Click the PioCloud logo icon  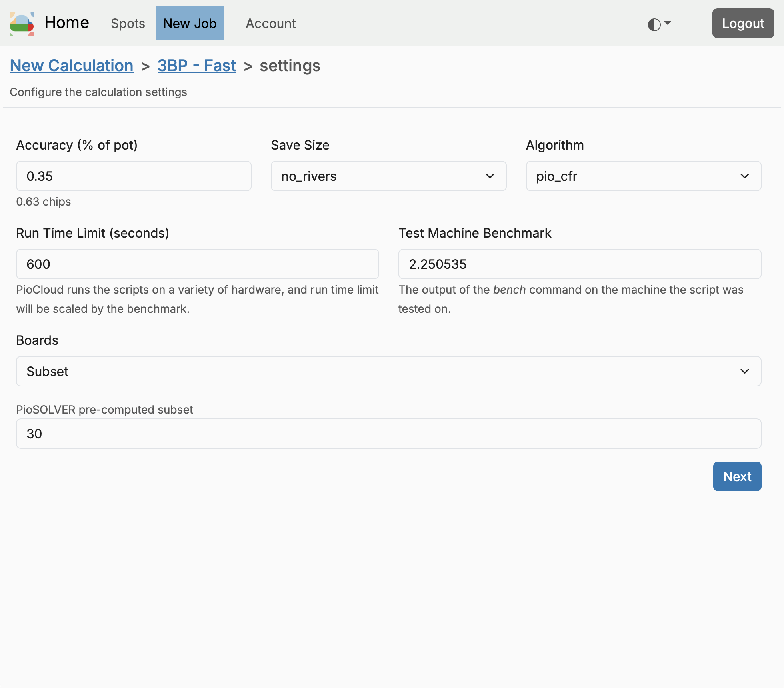coord(22,24)
